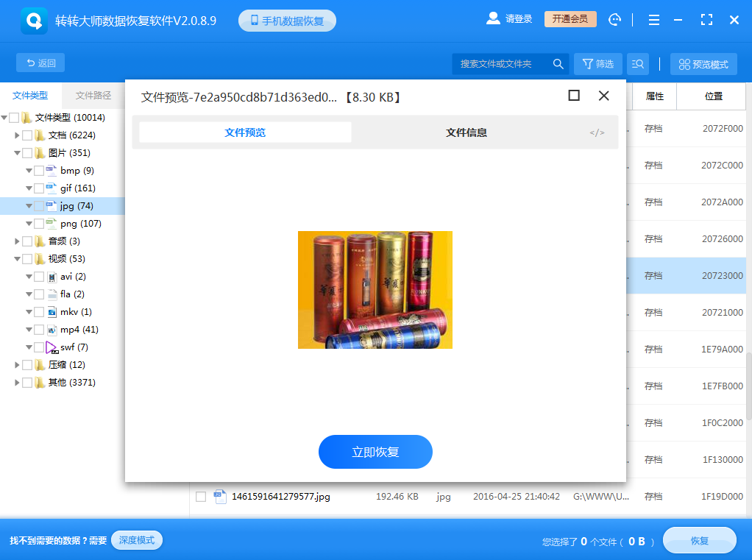Enable 深度模式 deep scan mode
The image size is (752, 560).
136,540
